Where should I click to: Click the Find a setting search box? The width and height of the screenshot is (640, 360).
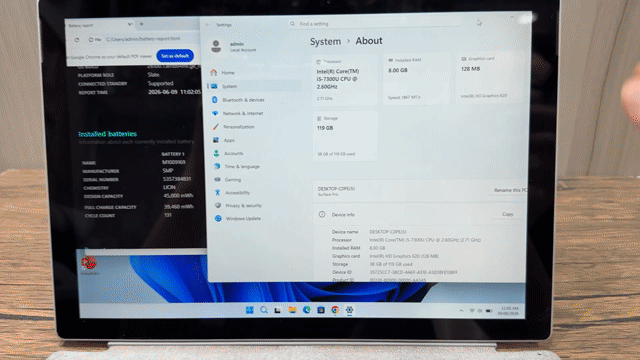(373, 24)
